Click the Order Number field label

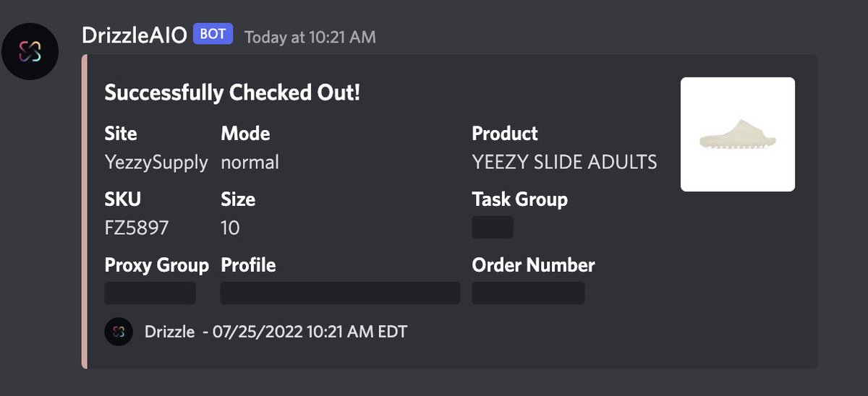click(533, 264)
